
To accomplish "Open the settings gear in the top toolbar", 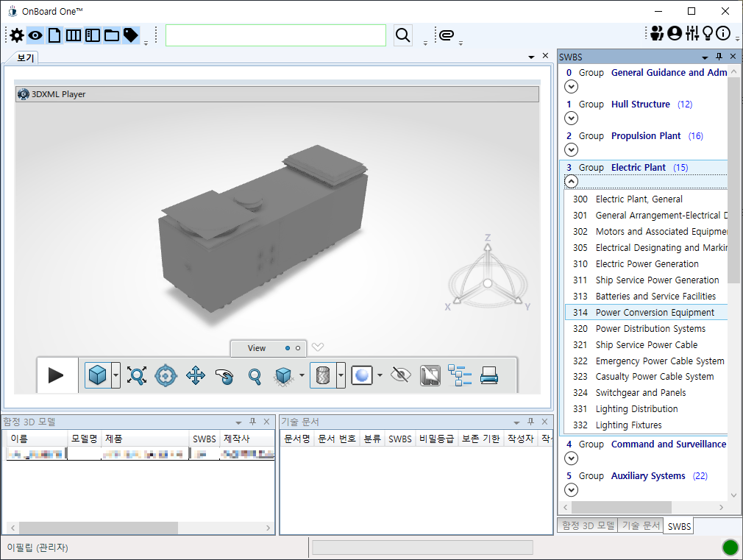I will pyautogui.click(x=17, y=35).
